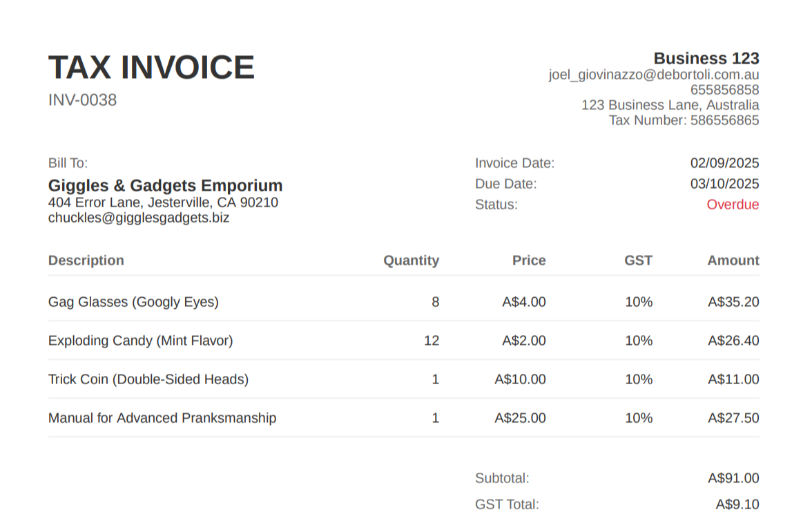Screen dimensions: 812x521
Task: Click the invoice date 02/09/2025
Action: pos(724,163)
